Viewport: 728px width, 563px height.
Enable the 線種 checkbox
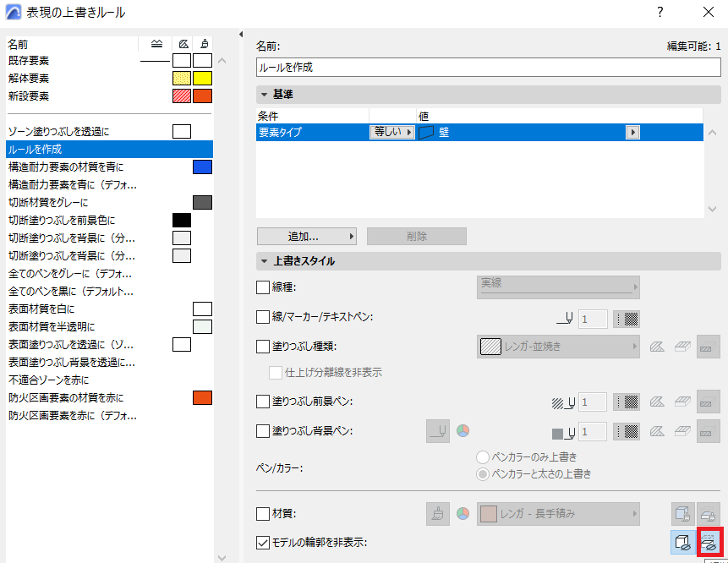coord(263,287)
